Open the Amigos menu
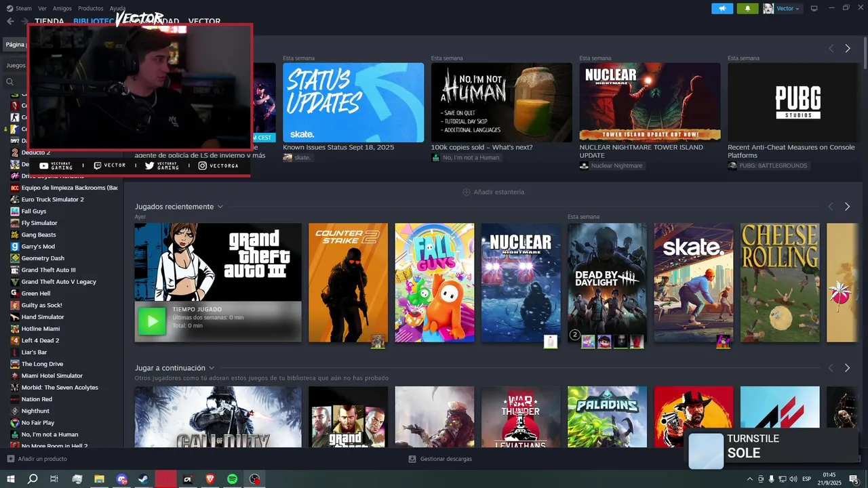The image size is (868, 488). pyautogui.click(x=62, y=8)
